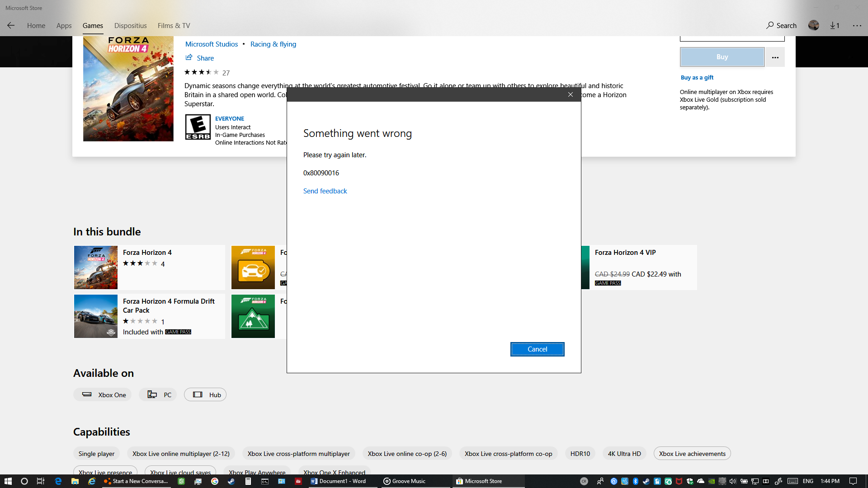
Task: Click the 4K Ultra HD chip
Action: pos(624,454)
